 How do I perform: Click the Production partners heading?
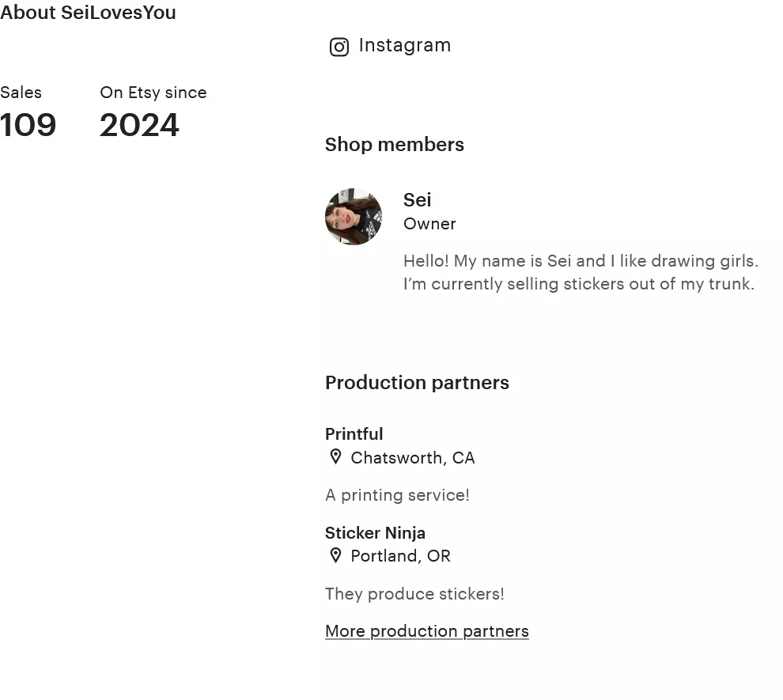point(417,383)
